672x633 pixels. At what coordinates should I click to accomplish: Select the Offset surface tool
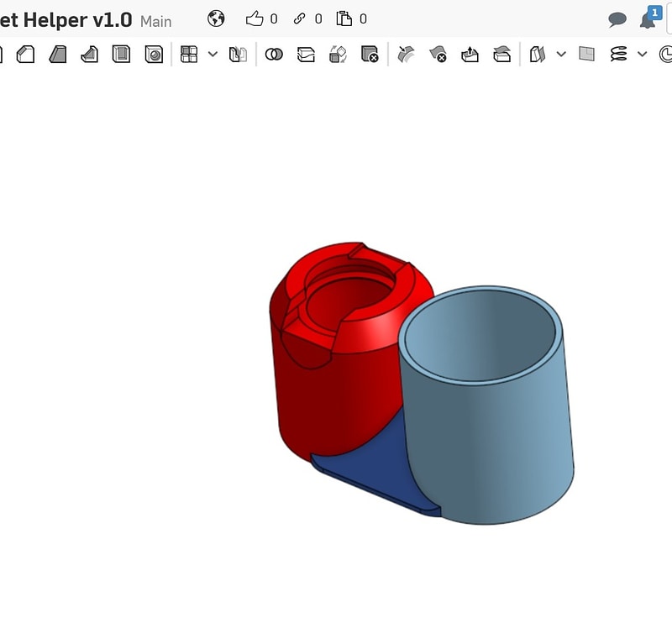(538, 55)
